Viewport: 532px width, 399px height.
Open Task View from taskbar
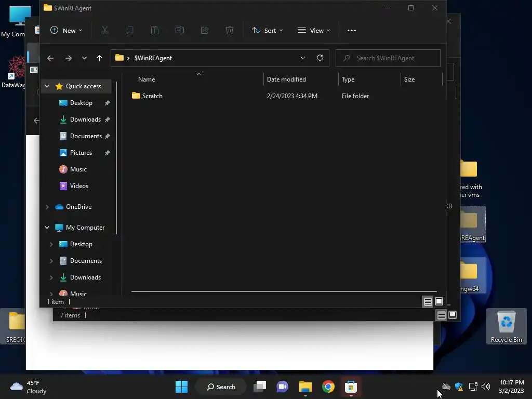[x=260, y=387]
